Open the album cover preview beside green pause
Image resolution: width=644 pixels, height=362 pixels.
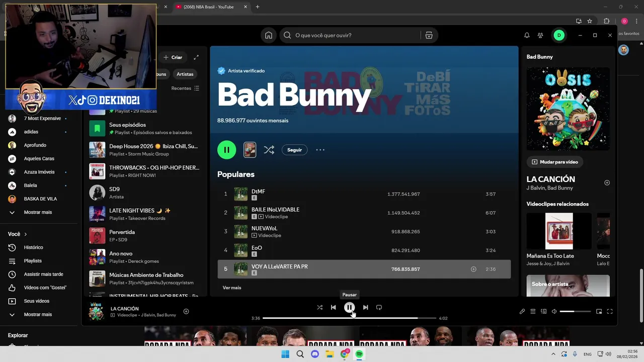pyautogui.click(x=250, y=150)
